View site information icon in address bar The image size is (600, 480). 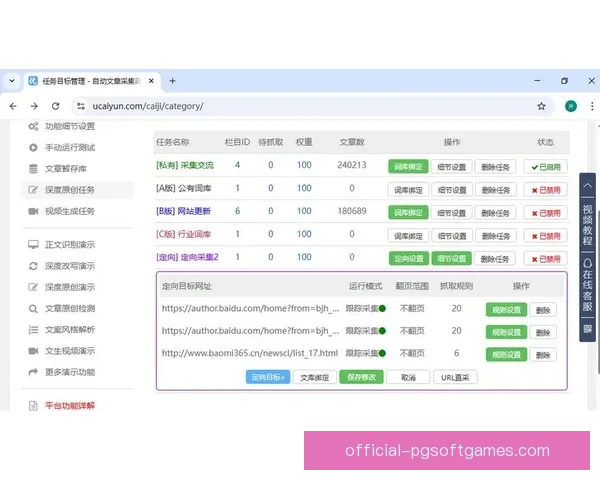(x=81, y=106)
